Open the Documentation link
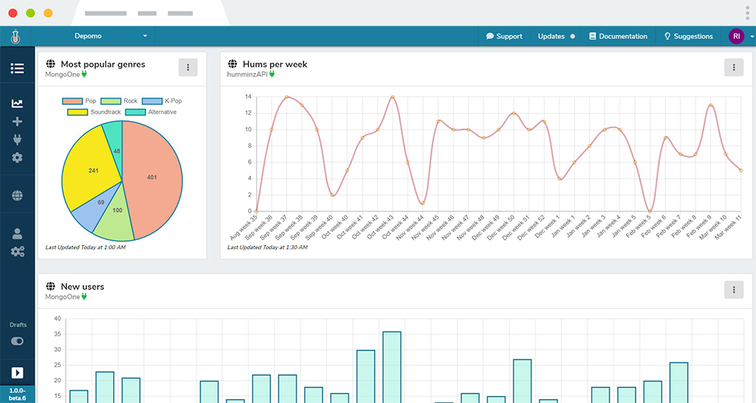 tap(618, 36)
